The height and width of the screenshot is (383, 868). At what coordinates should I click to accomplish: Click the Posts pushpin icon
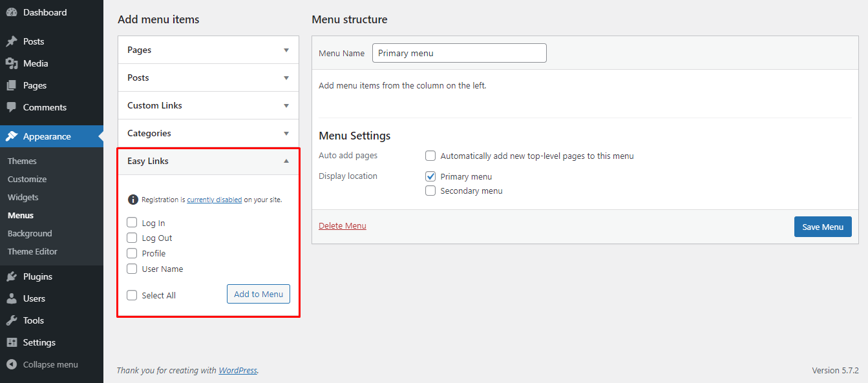pos(12,41)
